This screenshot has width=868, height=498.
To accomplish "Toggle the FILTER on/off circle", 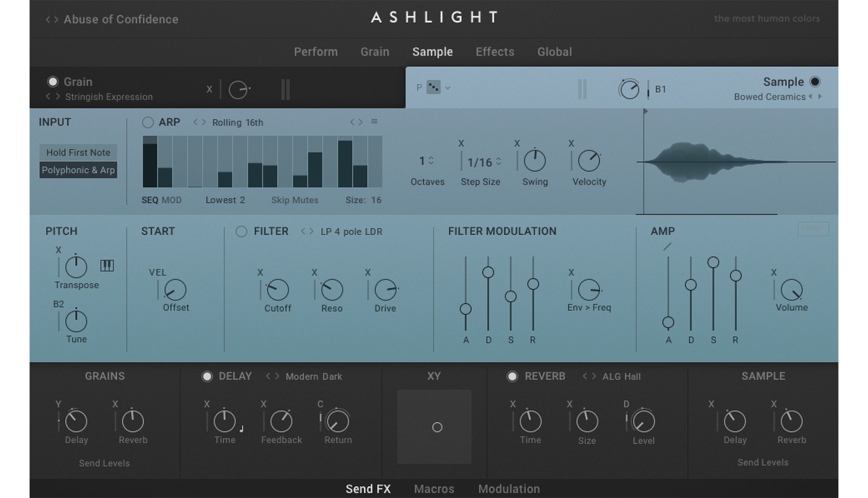I will pos(241,232).
